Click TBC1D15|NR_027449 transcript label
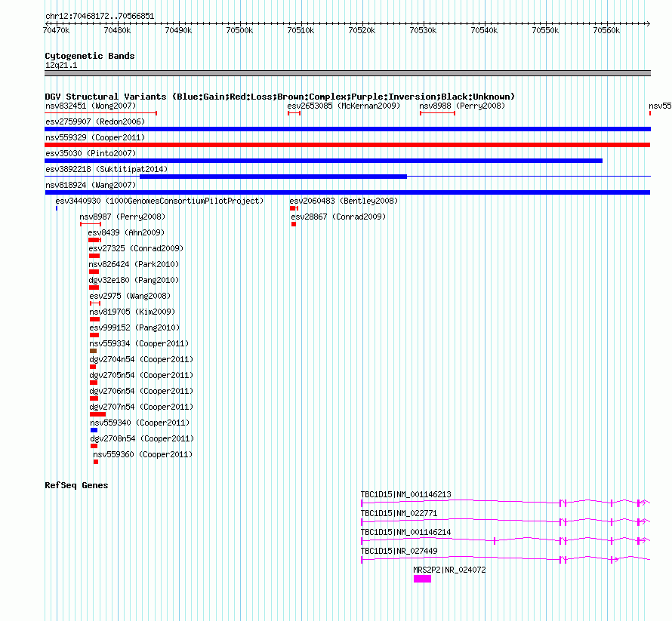672x621 pixels. (x=399, y=551)
